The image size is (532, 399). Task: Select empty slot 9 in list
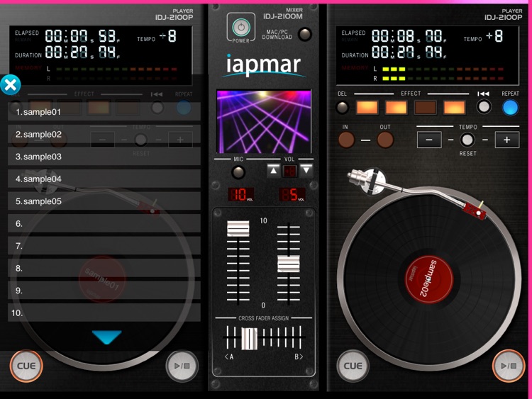click(x=104, y=291)
